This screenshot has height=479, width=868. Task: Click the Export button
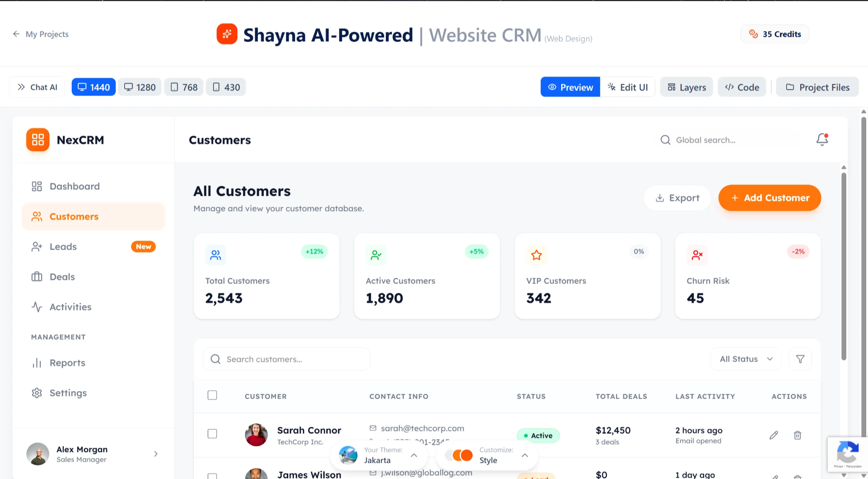pyautogui.click(x=677, y=198)
